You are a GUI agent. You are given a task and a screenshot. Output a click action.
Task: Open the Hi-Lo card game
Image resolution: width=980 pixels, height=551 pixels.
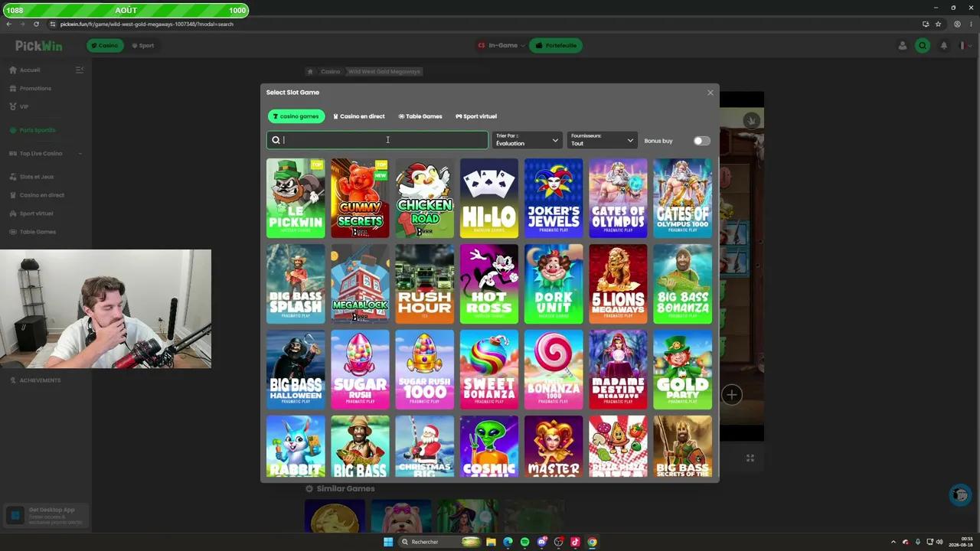pos(488,198)
